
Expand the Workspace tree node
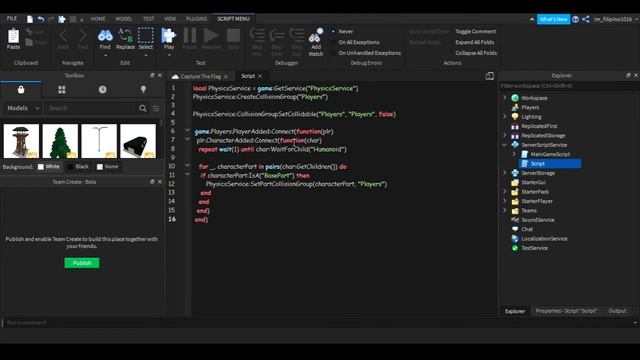click(504, 98)
